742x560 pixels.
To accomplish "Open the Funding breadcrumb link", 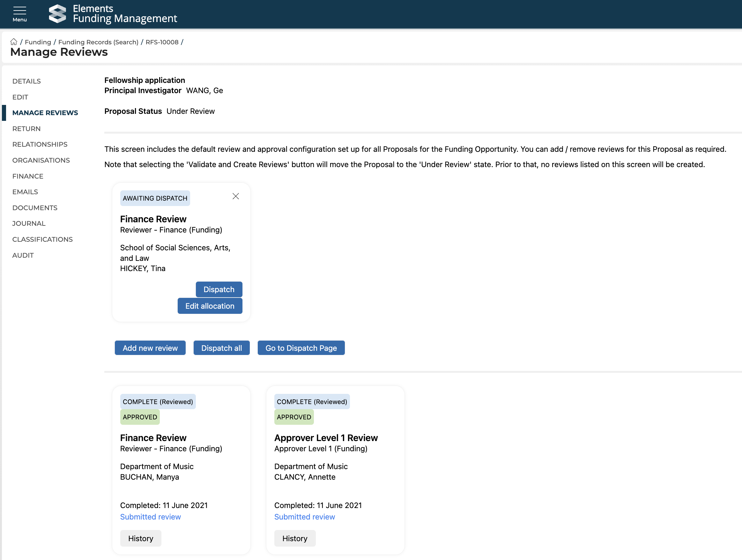I will 38,42.
